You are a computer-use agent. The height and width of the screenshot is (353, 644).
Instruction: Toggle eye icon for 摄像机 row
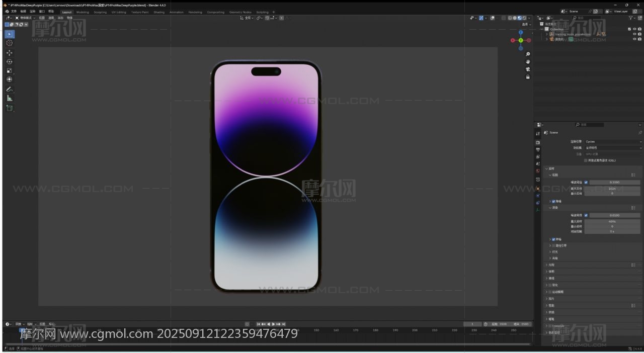point(634,39)
